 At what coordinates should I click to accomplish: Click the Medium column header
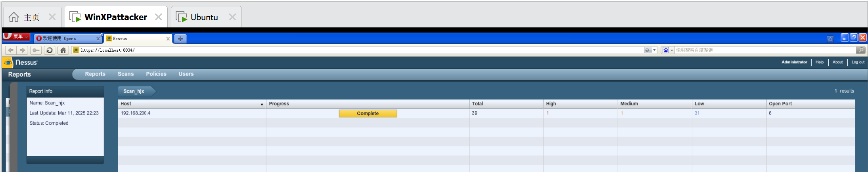coord(655,104)
